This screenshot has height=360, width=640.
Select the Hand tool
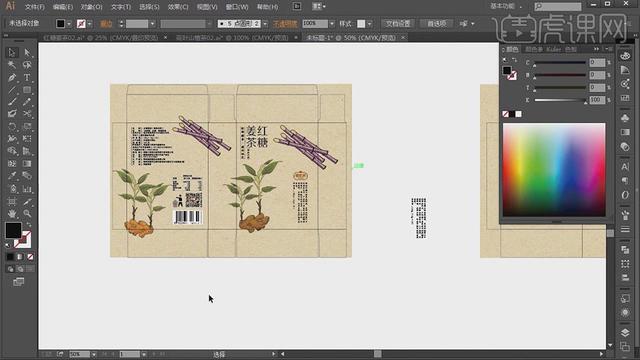pyautogui.click(x=12, y=213)
